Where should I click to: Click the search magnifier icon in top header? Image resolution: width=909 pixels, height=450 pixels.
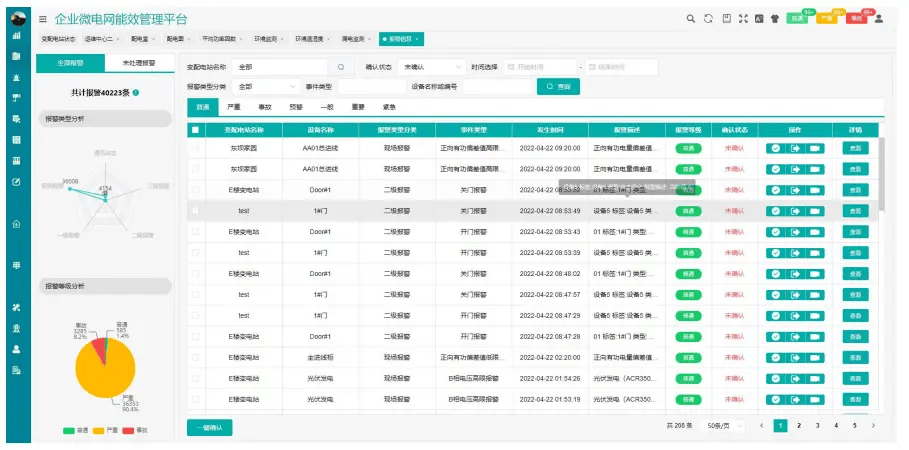click(x=690, y=18)
